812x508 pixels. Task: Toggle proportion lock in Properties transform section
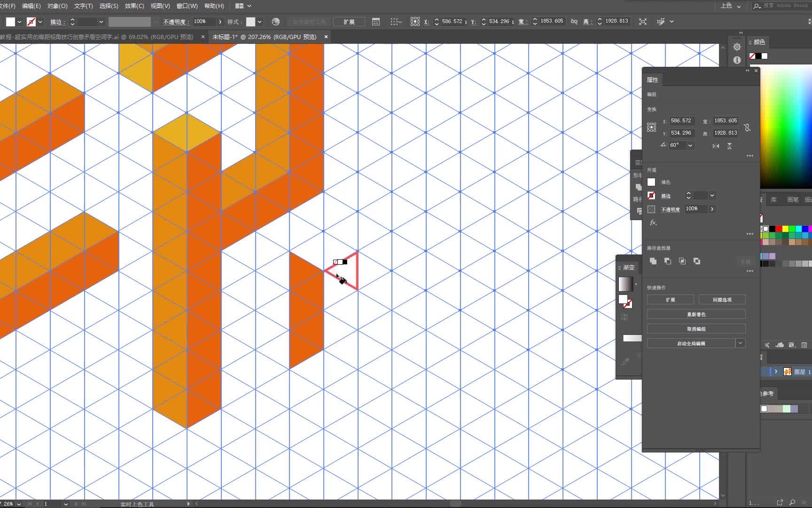(x=747, y=127)
